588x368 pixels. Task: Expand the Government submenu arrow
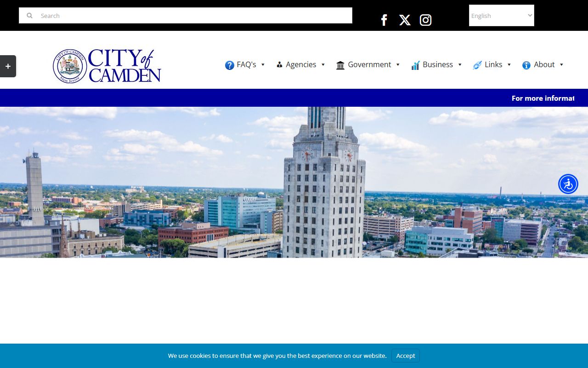click(x=398, y=65)
